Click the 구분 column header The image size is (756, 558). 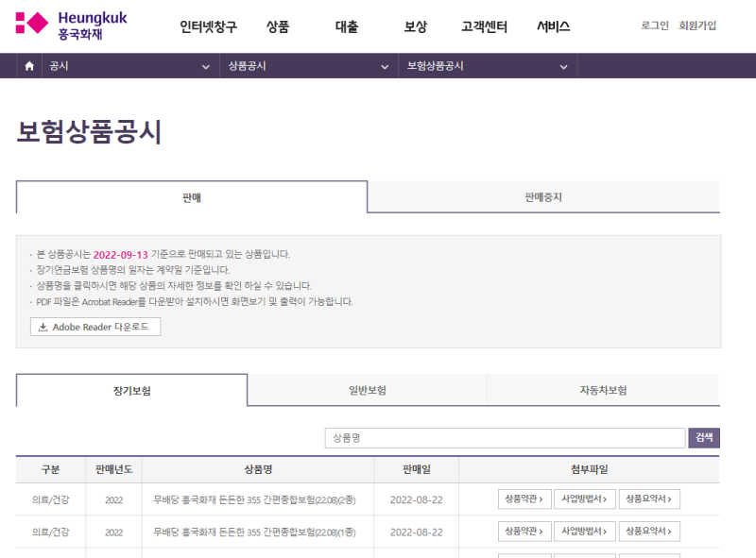click(x=51, y=469)
